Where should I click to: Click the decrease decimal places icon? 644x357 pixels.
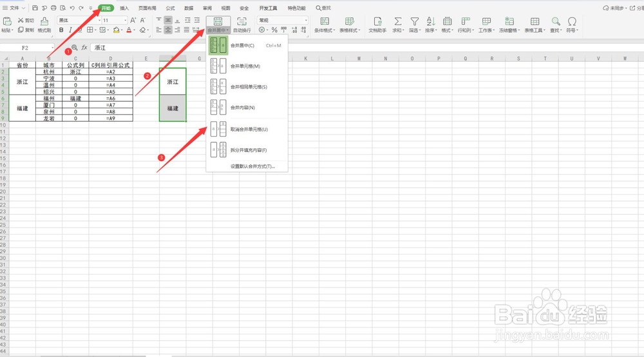[303, 30]
